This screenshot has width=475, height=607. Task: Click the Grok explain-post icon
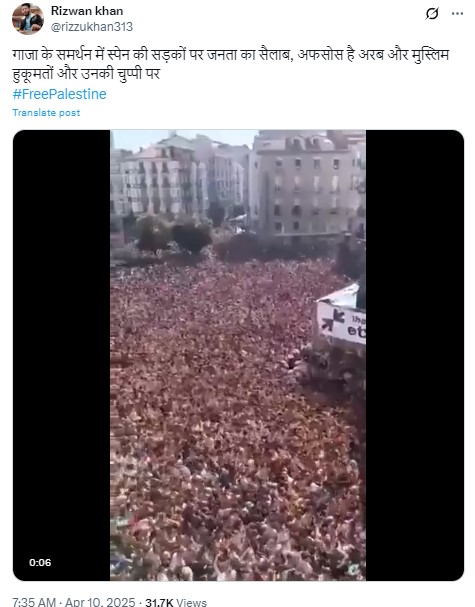[x=432, y=14]
